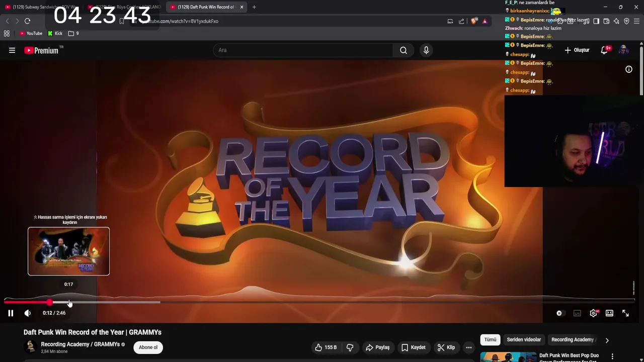Viewport: 644px width, 362px height.
Task: Switch to theater mode
Action: [x=609, y=313]
